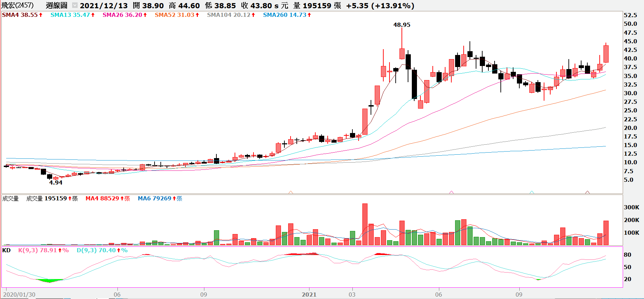Click the red up arrow next to SMA4

pos(41,15)
